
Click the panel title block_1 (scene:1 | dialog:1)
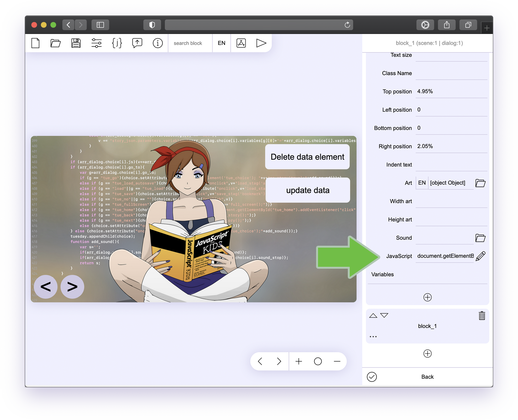(x=429, y=43)
